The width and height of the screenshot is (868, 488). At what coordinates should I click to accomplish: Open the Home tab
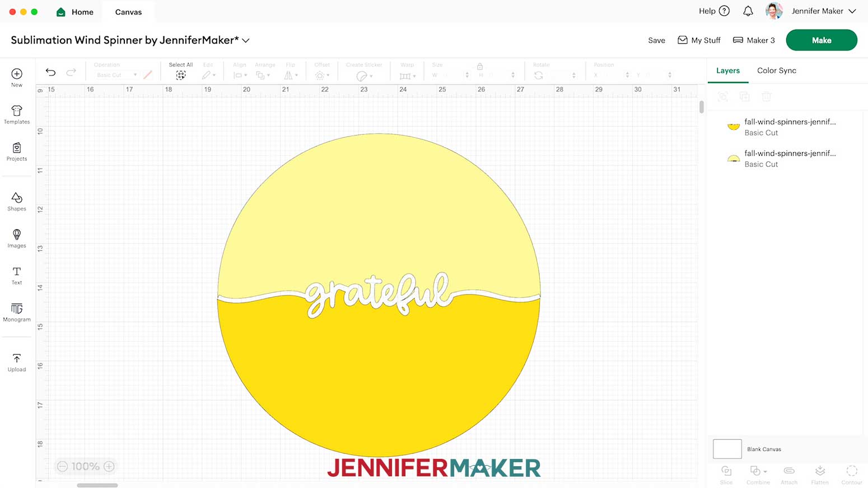click(x=75, y=12)
